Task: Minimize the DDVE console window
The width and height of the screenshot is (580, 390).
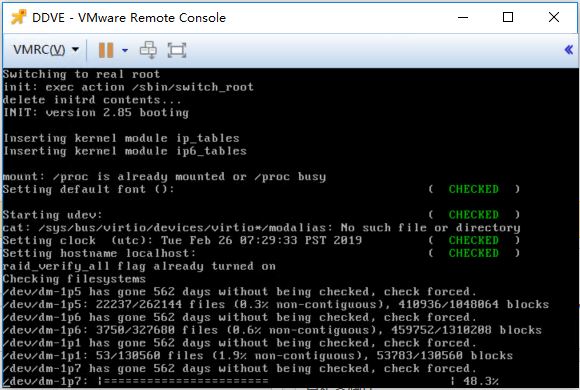Action: [x=463, y=17]
